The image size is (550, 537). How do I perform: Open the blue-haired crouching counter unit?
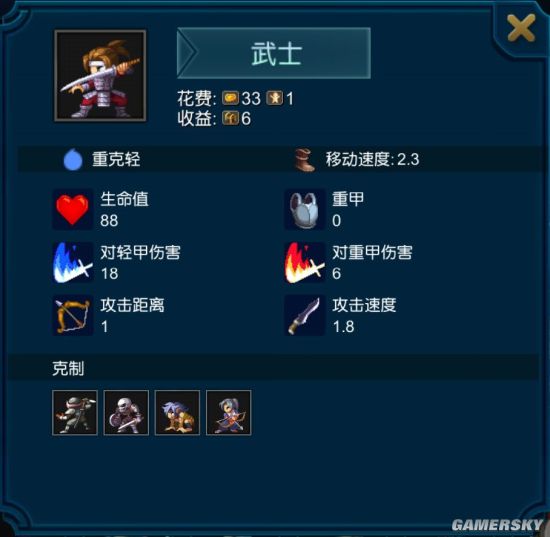[x=177, y=413]
